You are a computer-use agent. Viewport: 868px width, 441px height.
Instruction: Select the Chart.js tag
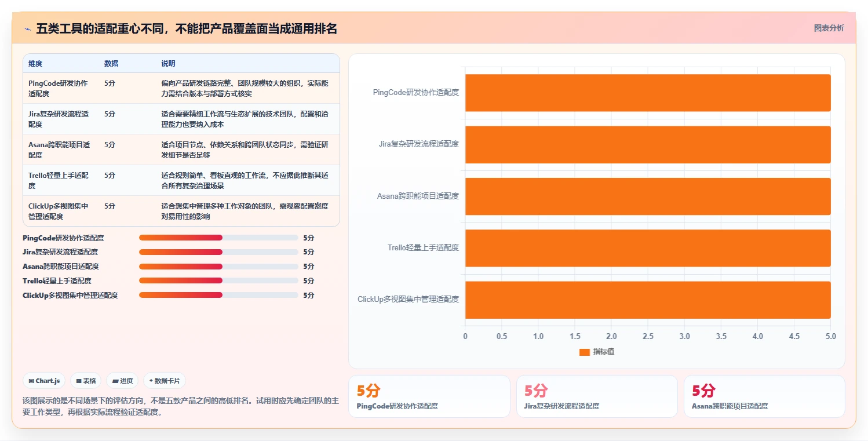pyautogui.click(x=45, y=381)
